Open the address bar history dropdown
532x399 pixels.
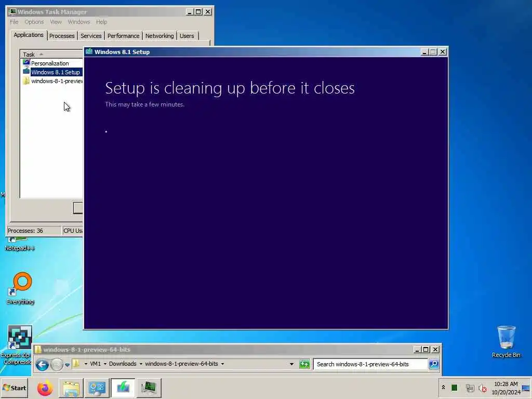pyautogui.click(x=291, y=364)
